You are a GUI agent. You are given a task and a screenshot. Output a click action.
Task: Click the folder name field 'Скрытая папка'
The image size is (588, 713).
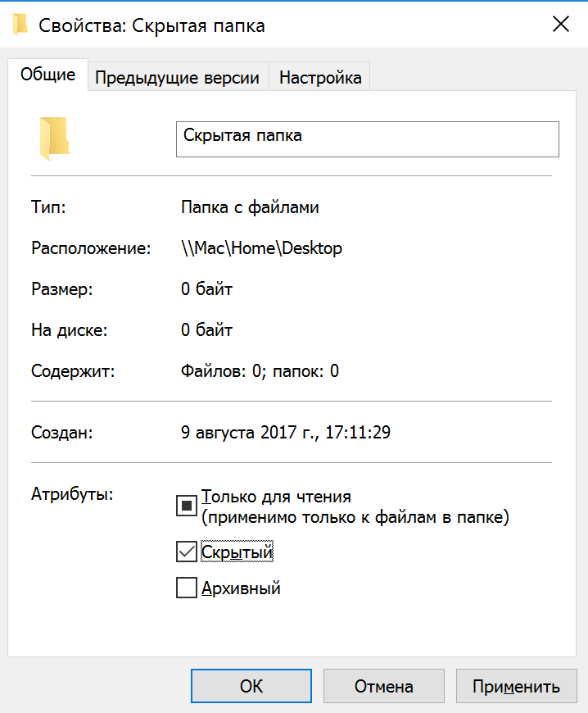pos(367,139)
